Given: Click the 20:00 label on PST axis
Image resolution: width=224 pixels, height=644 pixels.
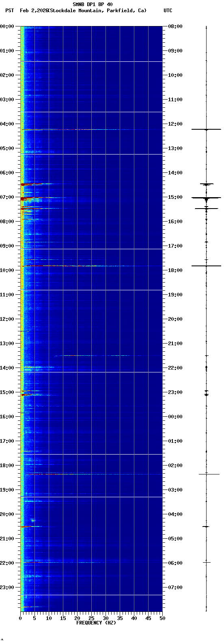Looking at the screenshot, I should [x=7, y=514].
